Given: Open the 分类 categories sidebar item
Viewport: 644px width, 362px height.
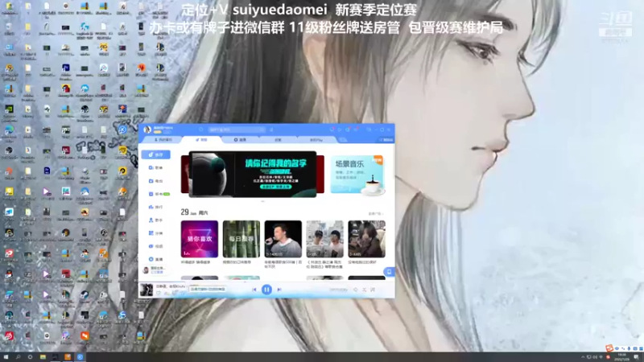Looking at the screenshot, I should coord(155,233).
